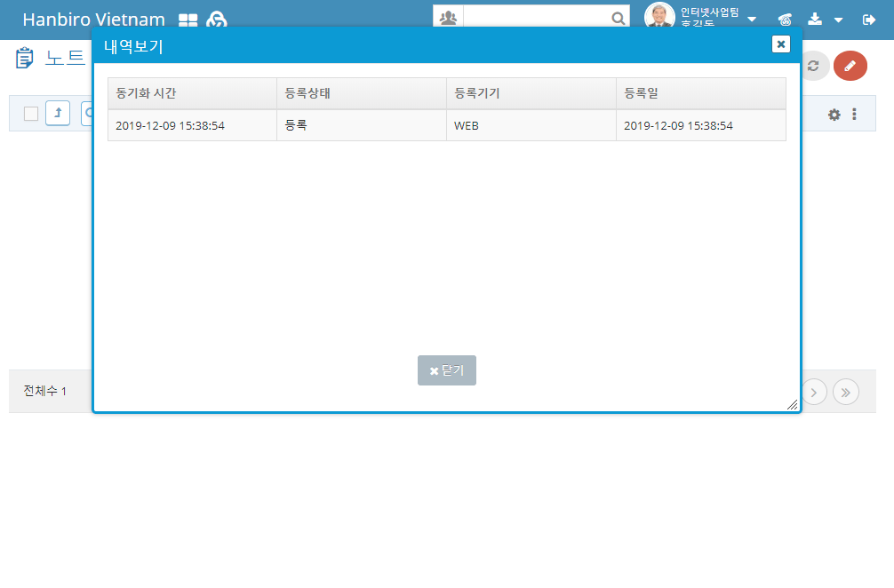
Task: Open the organization people search icon
Action: click(x=448, y=19)
